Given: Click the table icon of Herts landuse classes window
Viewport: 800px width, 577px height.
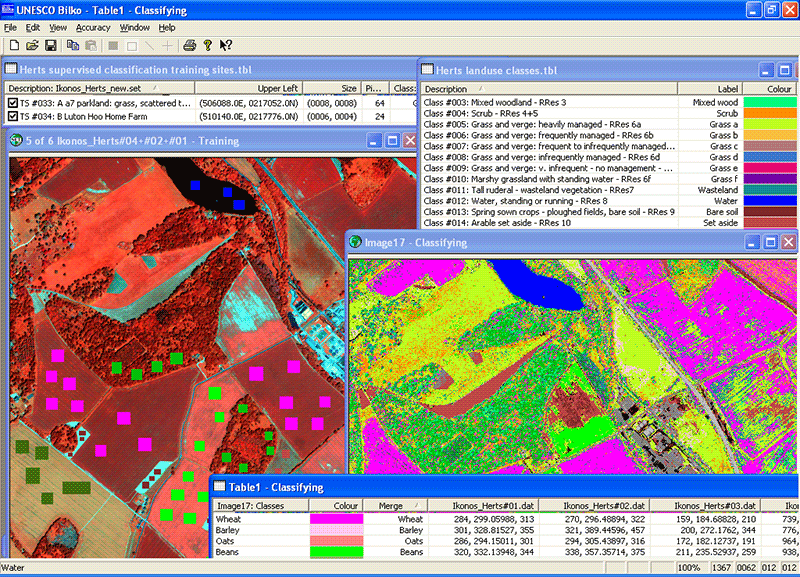Looking at the screenshot, I should [428, 69].
